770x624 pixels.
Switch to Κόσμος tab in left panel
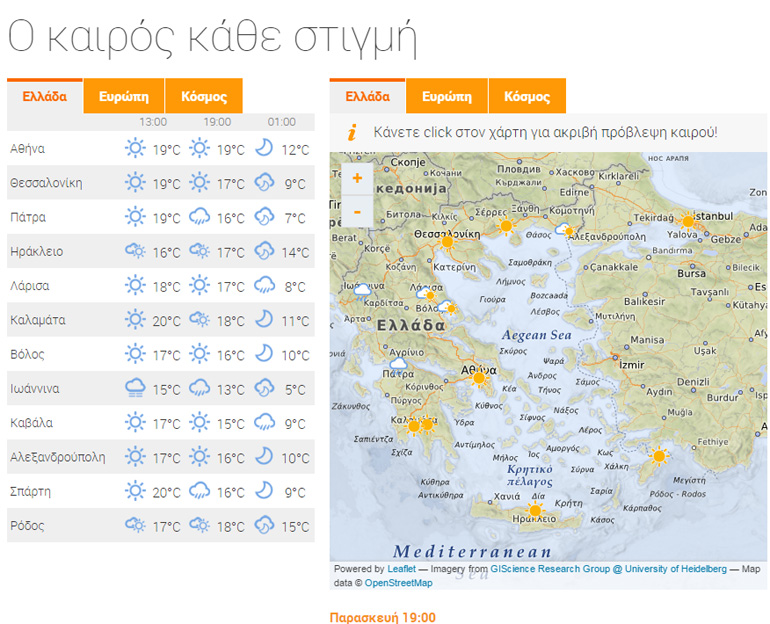click(204, 97)
